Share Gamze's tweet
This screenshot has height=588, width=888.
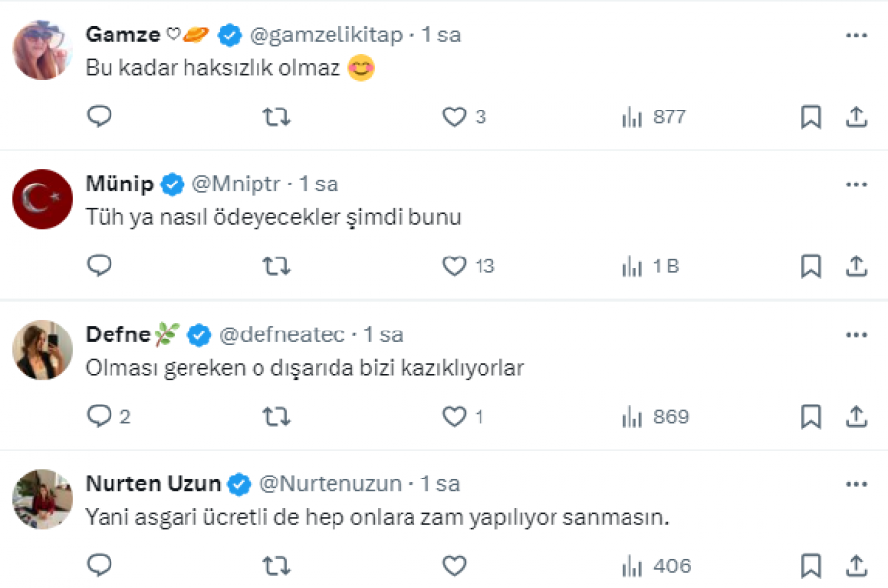(856, 117)
